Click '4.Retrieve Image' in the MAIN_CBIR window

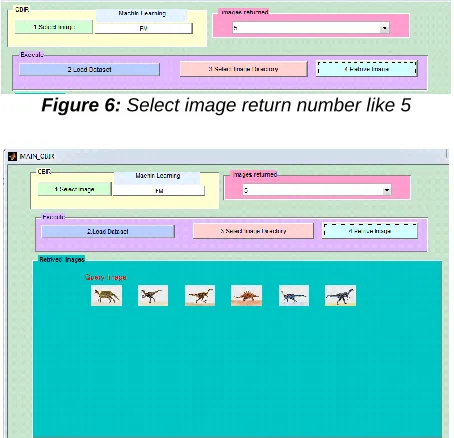[370, 231]
